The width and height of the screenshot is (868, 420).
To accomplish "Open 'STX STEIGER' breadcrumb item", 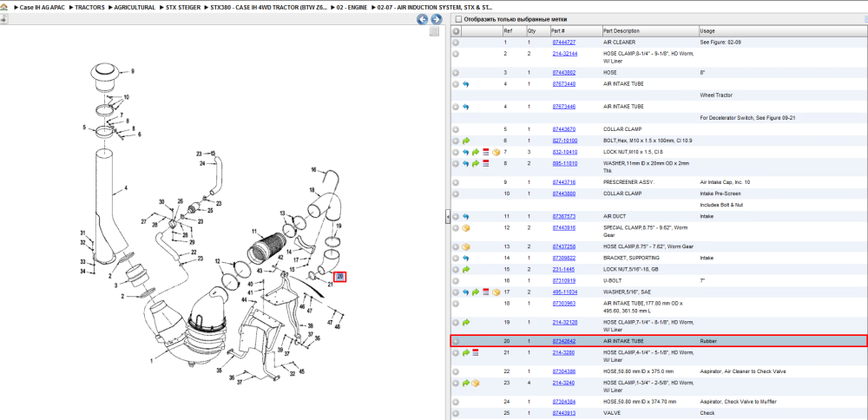I will [x=182, y=8].
